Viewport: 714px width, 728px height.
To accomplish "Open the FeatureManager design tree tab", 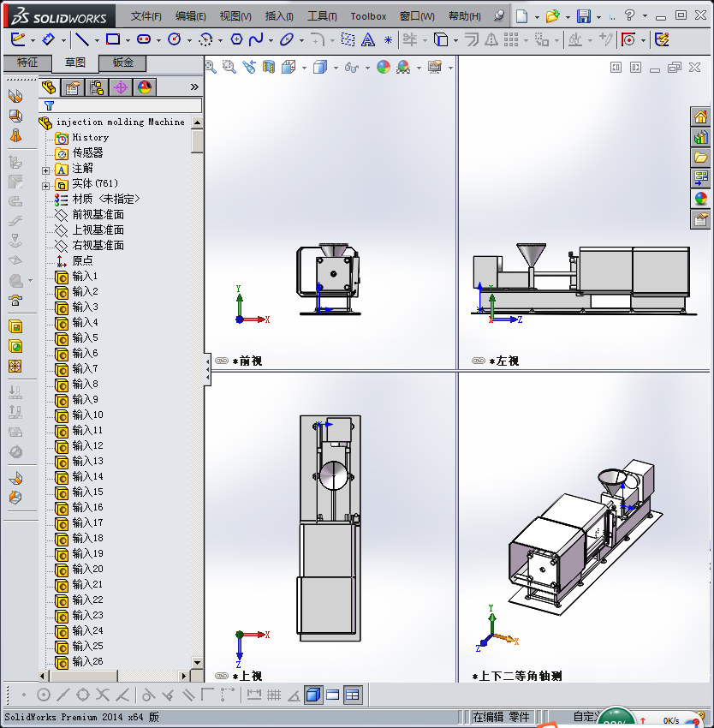I will coord(48,87).
